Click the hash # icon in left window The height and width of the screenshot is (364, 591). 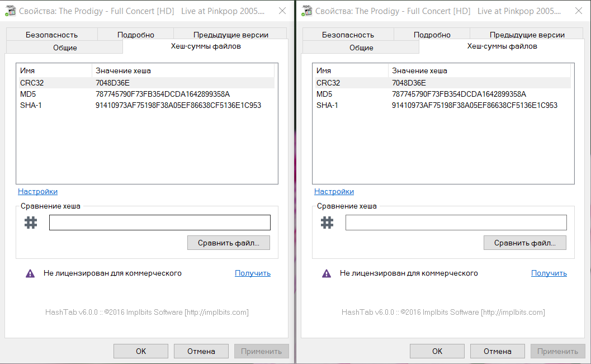coord(31,223)
